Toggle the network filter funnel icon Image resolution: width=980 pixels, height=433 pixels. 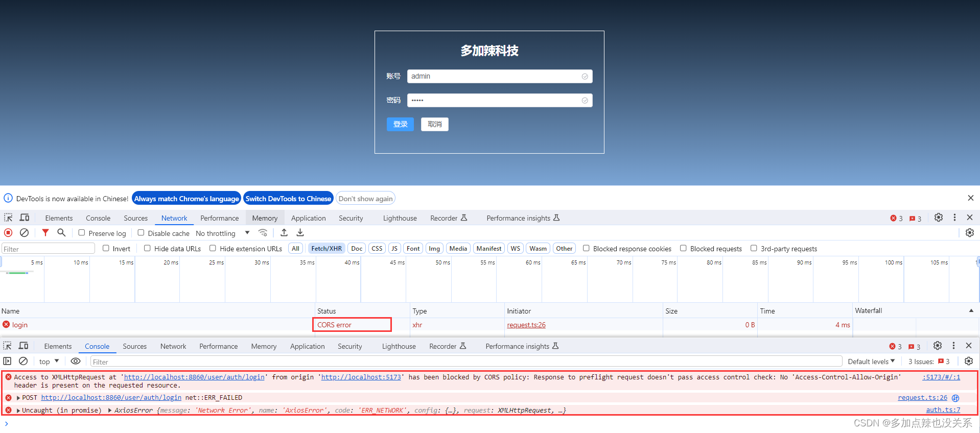(45, 233)
